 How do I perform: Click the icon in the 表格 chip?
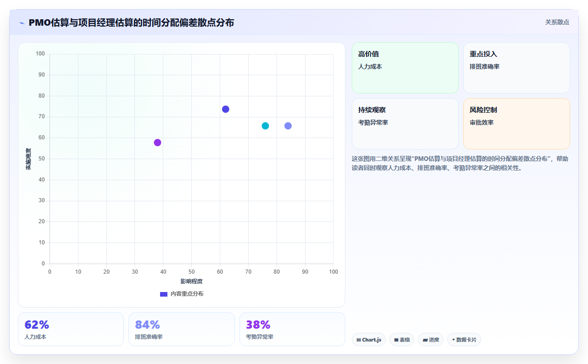[396, 340]
